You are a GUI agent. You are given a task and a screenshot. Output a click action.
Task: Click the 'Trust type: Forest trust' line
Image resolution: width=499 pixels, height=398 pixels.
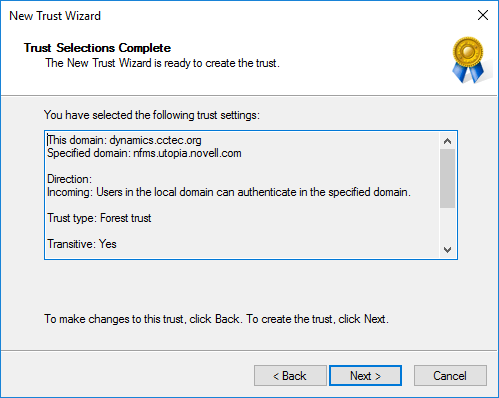coord(99,218)
